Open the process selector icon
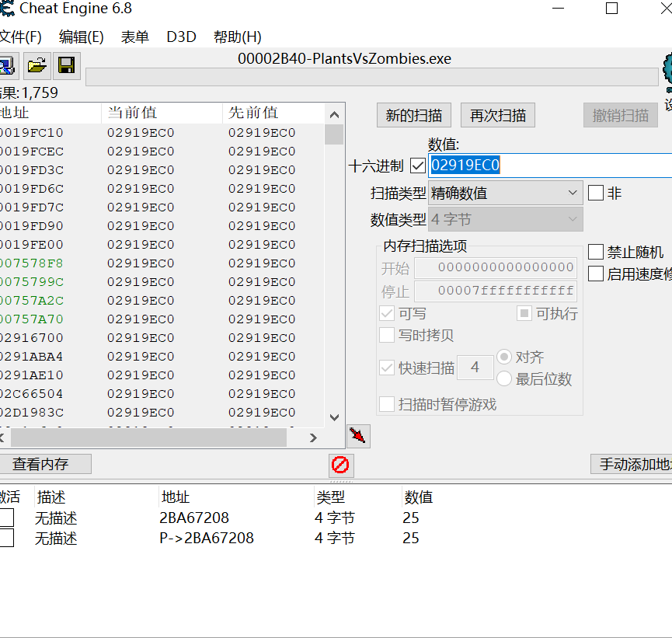Image resolution: width=672 pixels, height=638 pixels. pyautogui.click(x=8, y=66)
